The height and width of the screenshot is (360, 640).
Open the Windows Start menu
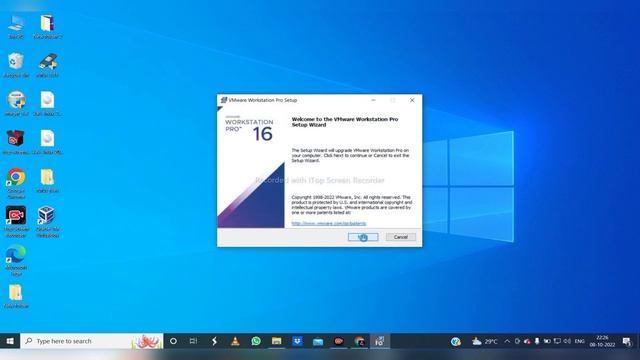click(10, 341)
